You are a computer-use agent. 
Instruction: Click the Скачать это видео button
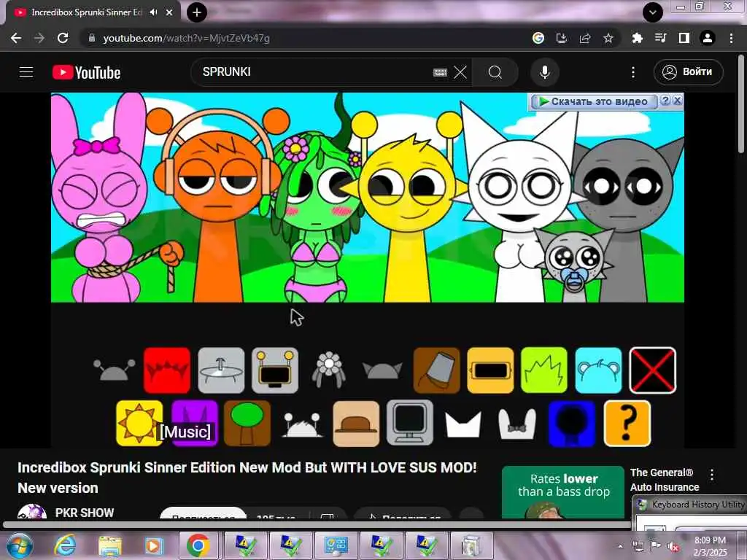click(593, 101)
